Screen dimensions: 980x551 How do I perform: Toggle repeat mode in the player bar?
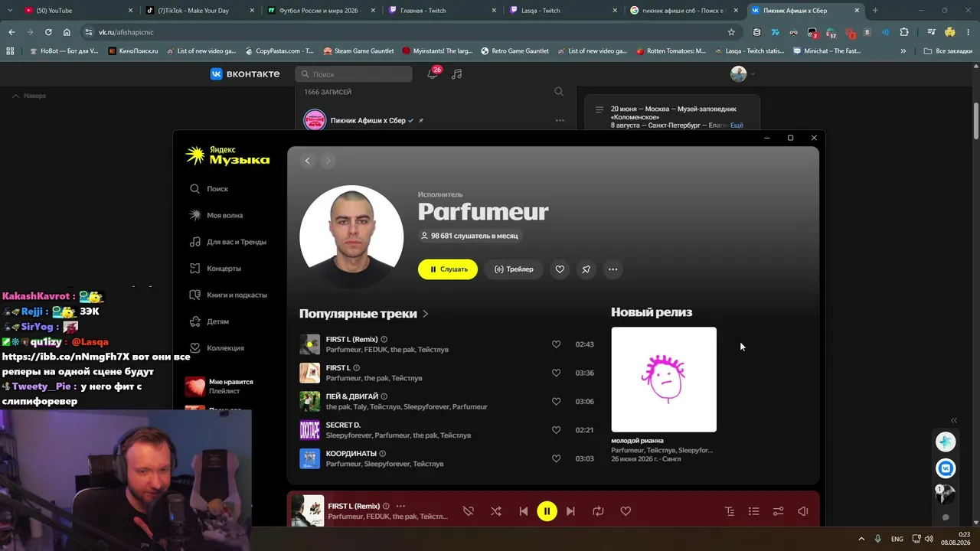(598, 511)
